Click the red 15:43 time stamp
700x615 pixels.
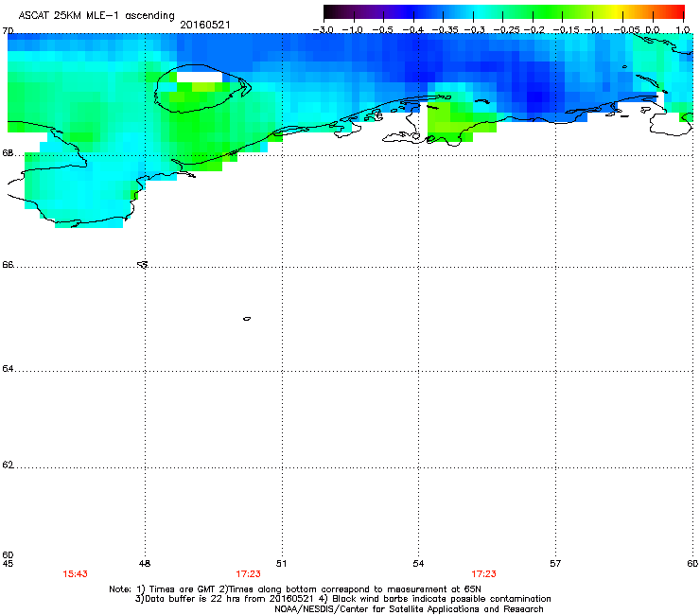(75, 574)
